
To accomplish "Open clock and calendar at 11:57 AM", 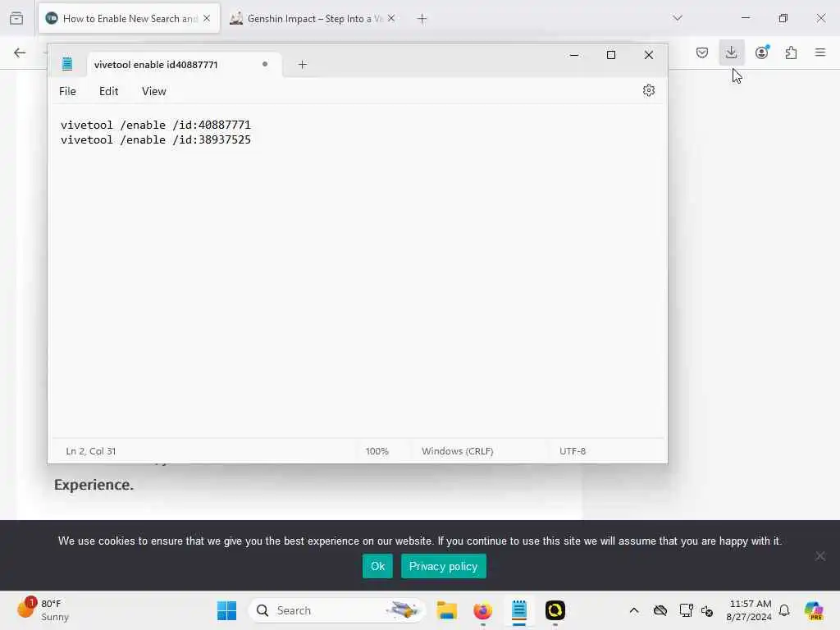I will pyautogui.click(x=749, y=610).
